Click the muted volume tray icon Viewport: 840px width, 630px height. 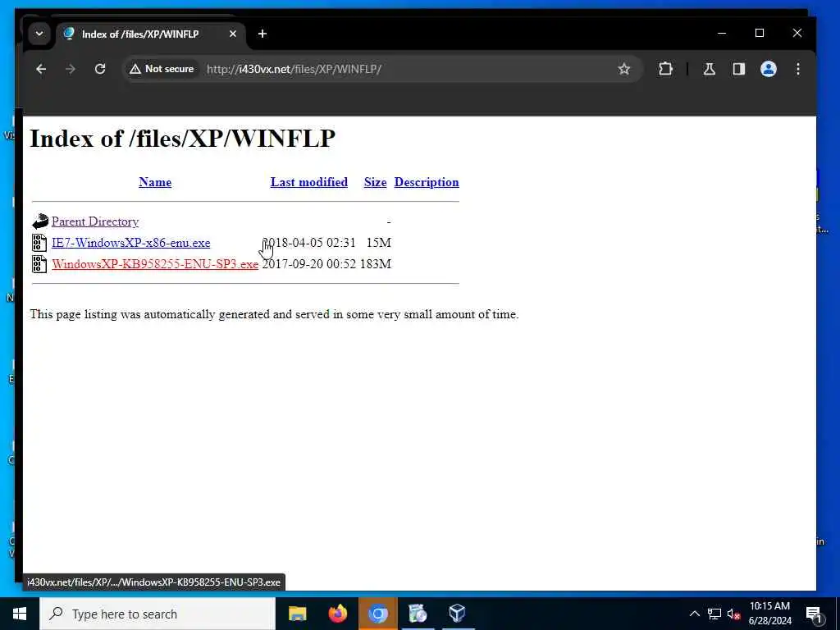point(734,614)
